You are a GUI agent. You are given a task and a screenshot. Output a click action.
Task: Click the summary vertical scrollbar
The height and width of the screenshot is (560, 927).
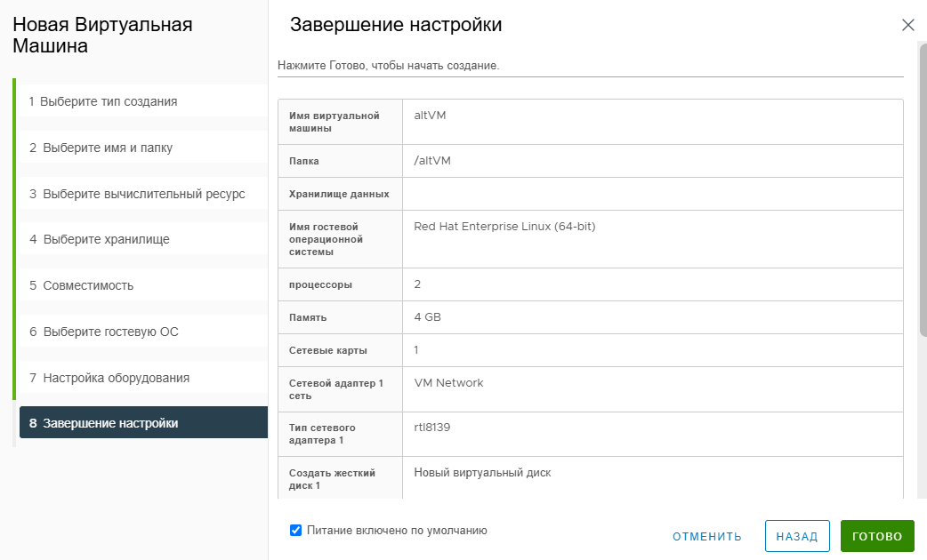[x=923, y=189]
